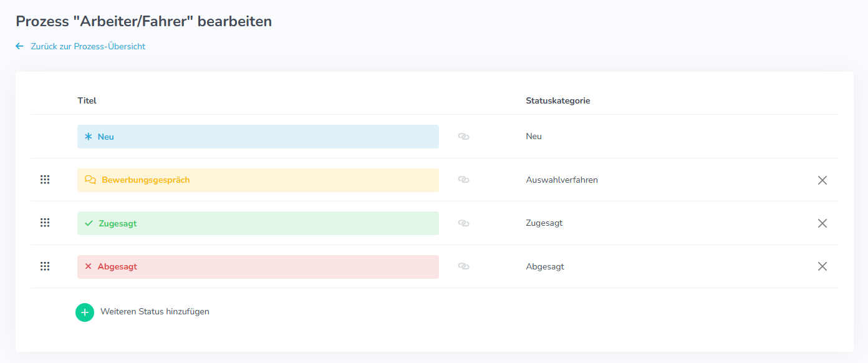The image size is (868, 363).
Task: Select the red Abgesagt status label
Action: coord(258,266)
